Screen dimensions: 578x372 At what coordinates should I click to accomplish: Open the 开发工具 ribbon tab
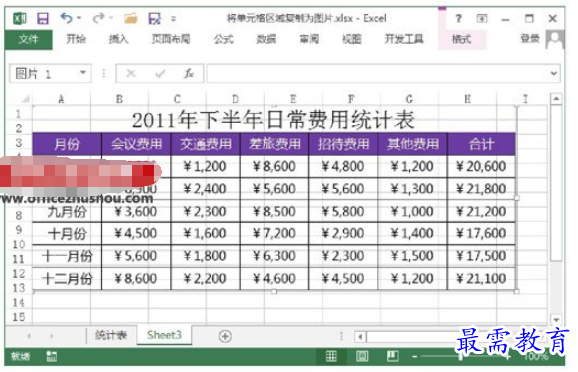click(x=404, y=39)
